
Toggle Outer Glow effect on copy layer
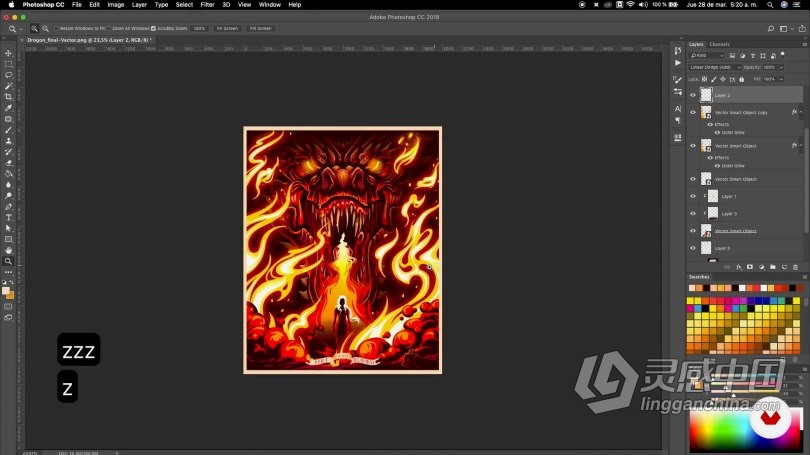(717, 133)
